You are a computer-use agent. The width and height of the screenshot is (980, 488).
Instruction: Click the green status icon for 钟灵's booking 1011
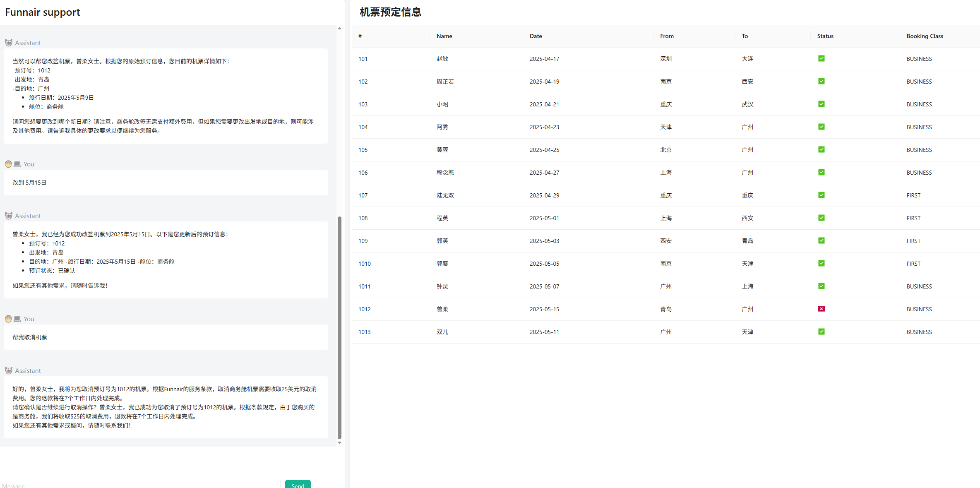(x=821, y=286)
